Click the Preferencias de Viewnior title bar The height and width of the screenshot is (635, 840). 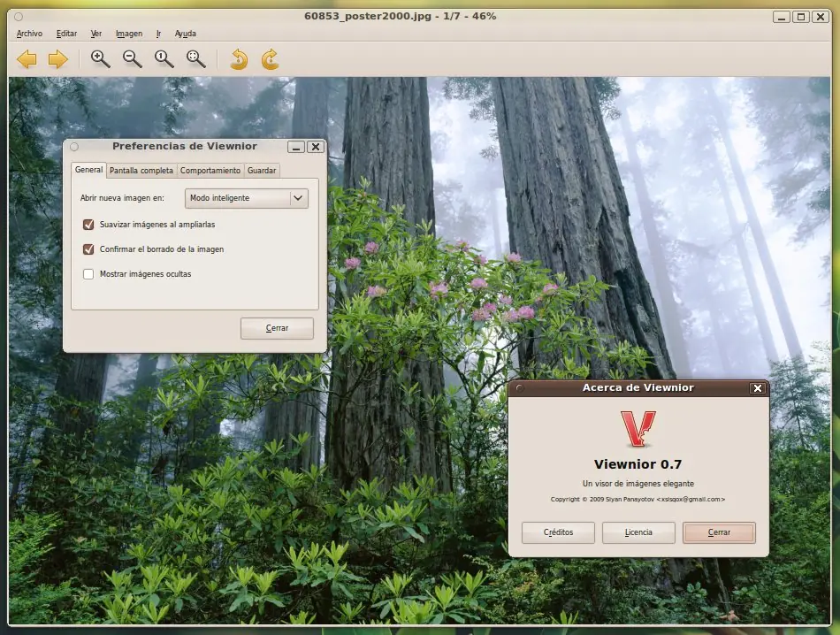click(185, 146)
